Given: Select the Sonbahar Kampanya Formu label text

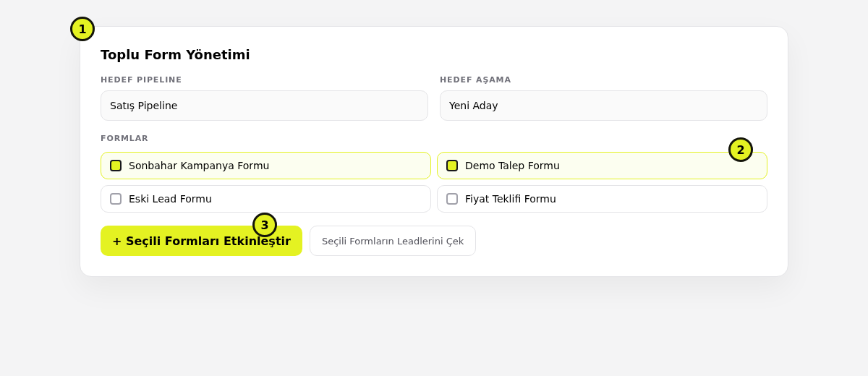Looking at the screenshot, I should click(199, 166).
